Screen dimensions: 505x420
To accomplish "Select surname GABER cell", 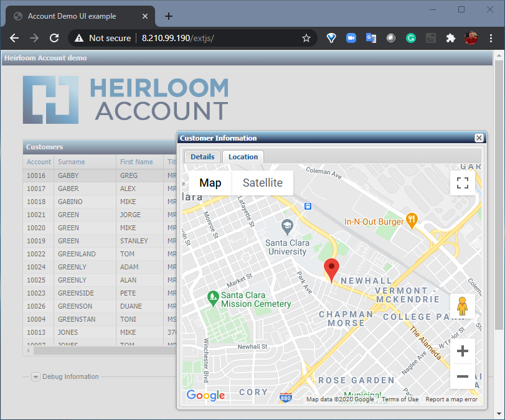I will click(x=85, y=189).
